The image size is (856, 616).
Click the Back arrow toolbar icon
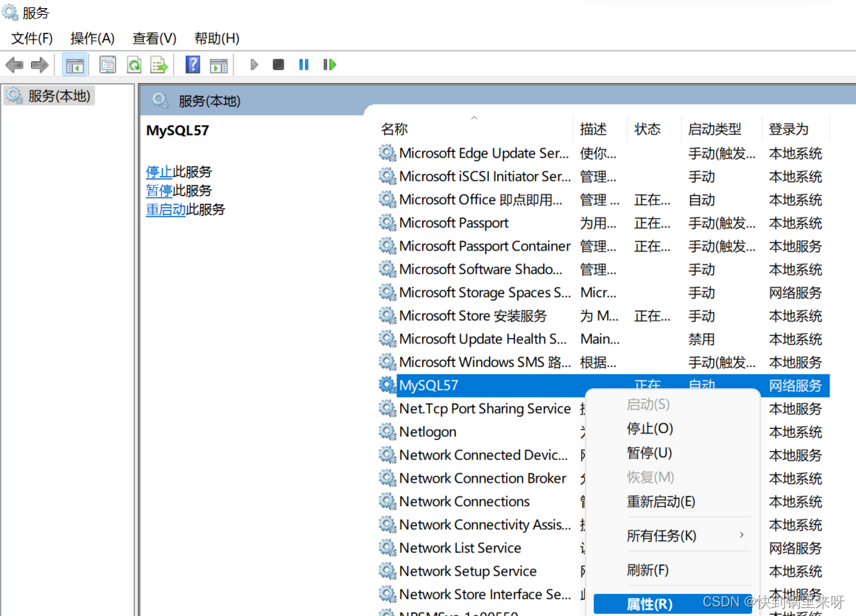pos(14,65)
